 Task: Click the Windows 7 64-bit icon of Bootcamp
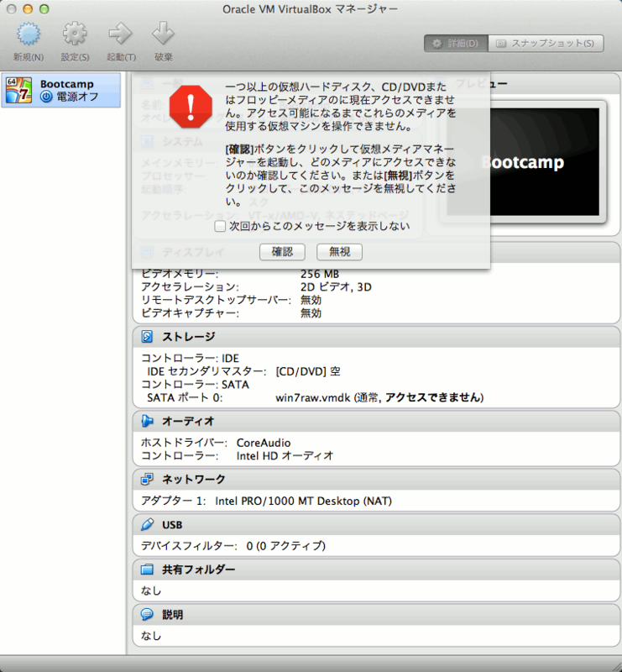pyautogui.click(x=18, y=90)
